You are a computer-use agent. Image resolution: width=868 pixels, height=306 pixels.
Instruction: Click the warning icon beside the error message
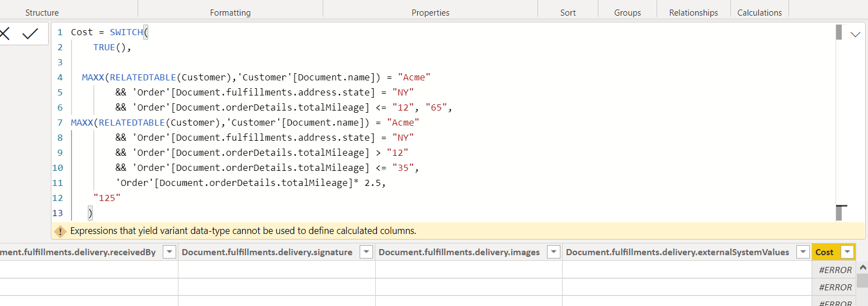60,231
